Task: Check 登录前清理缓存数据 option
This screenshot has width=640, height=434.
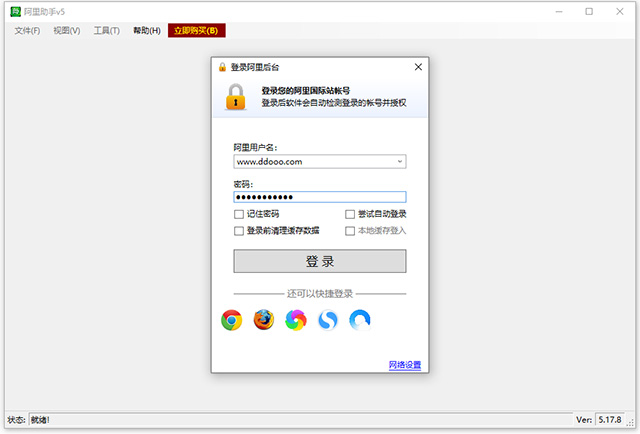Action: point(239,231)
